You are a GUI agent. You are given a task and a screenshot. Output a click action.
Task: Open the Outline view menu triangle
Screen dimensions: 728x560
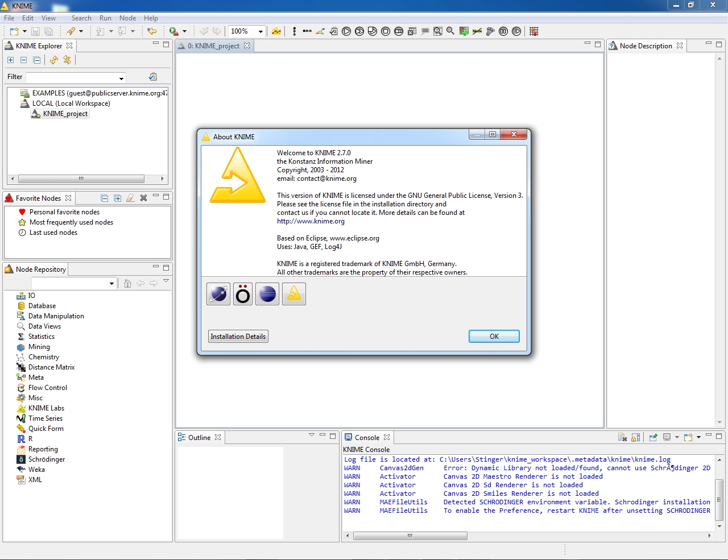[x=311, y=435]
